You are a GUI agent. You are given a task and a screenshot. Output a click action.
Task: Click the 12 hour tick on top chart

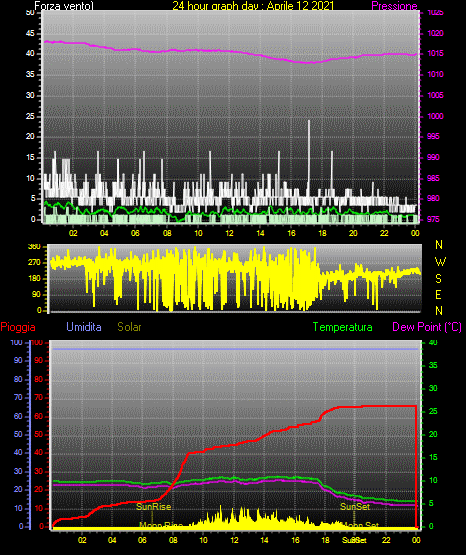click(x=229, y=233)
